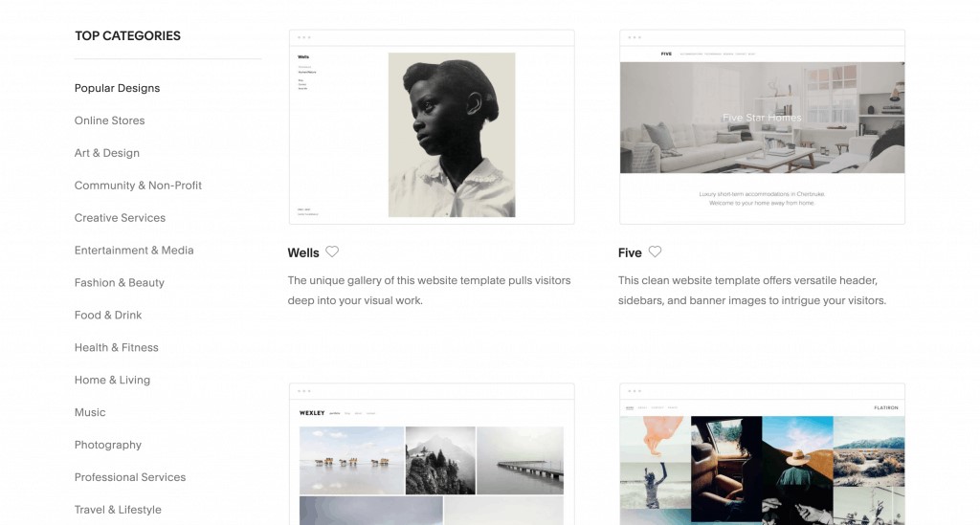Click the Five template title
Viewport: 980px width, 525px height.
[630, 252]
